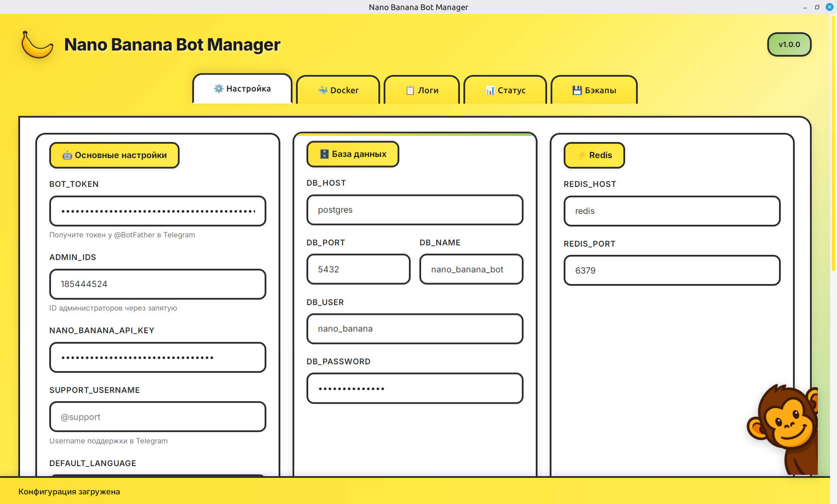This screenshot has width=837, height=504.
Task: Open the DEFAULT_LANGUAGE selector
Action: click(x=157, y=479)
